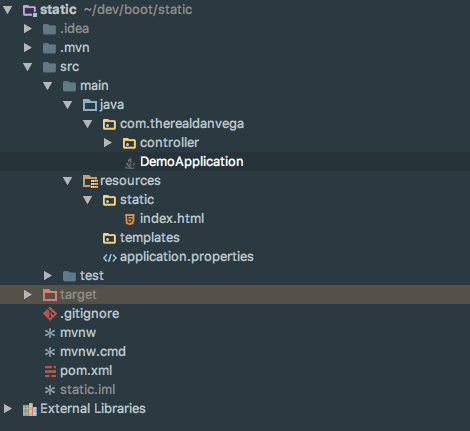Select the com.therealdanvega package name
This screenshot has width=470, height=431.
click(182, 124)
